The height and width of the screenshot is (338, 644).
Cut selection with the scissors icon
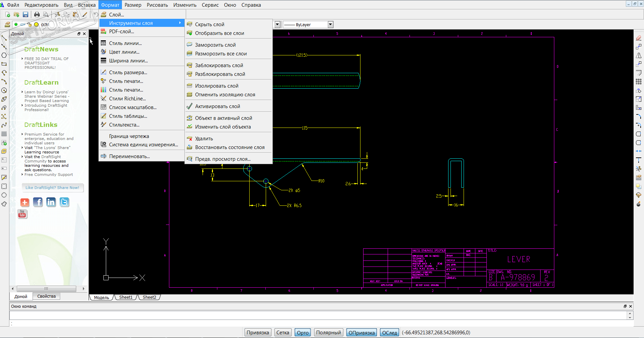coord(57,14)
